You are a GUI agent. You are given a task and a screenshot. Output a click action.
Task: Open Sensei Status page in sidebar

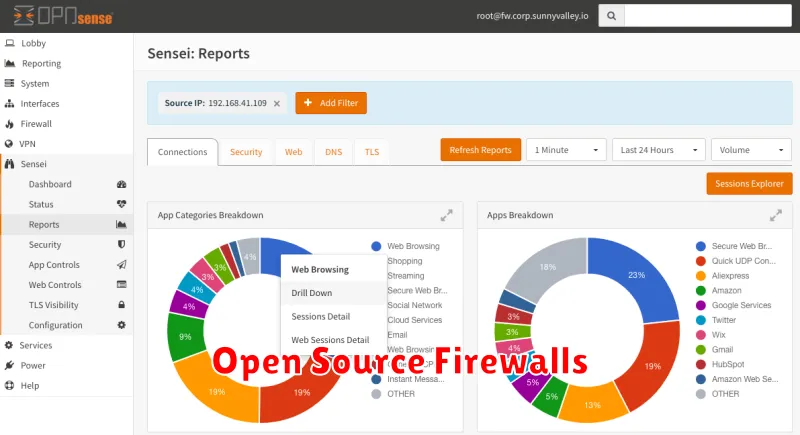click(x=41, y=204)
